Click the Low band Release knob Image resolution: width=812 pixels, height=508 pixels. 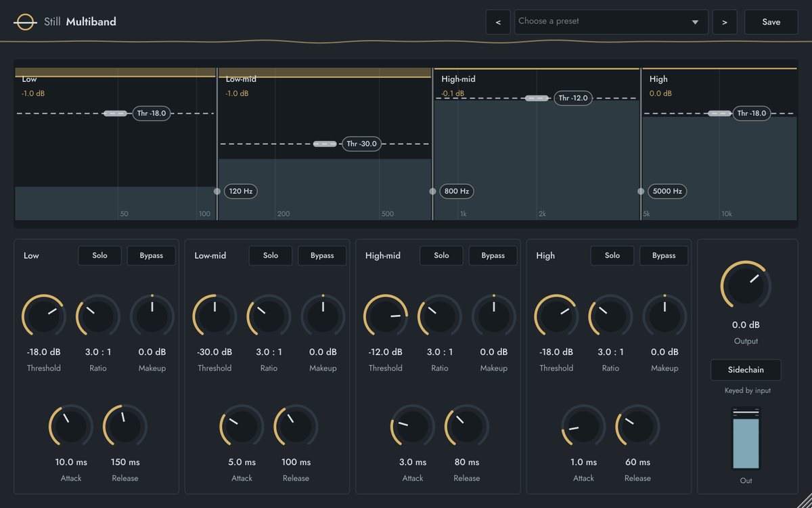[125, 427]
